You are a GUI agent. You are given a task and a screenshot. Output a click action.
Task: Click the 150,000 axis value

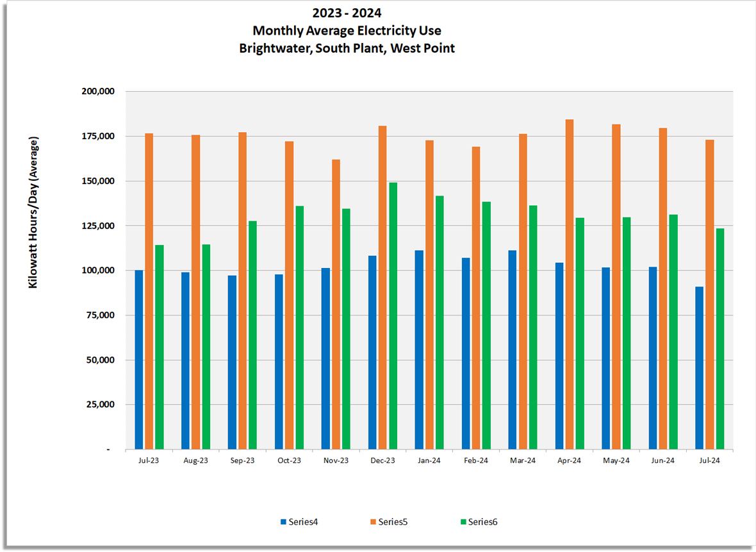[98, 181]
